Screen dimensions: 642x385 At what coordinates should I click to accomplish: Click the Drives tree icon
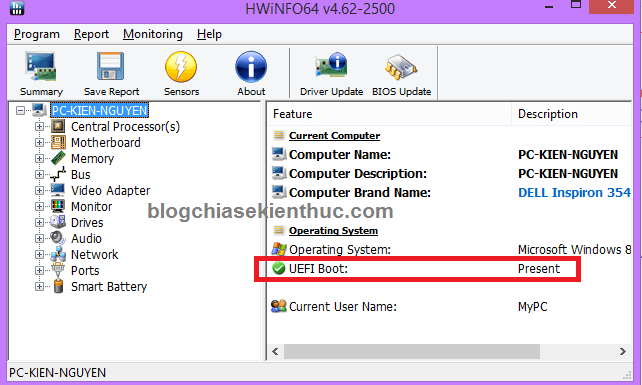(58, 222)
